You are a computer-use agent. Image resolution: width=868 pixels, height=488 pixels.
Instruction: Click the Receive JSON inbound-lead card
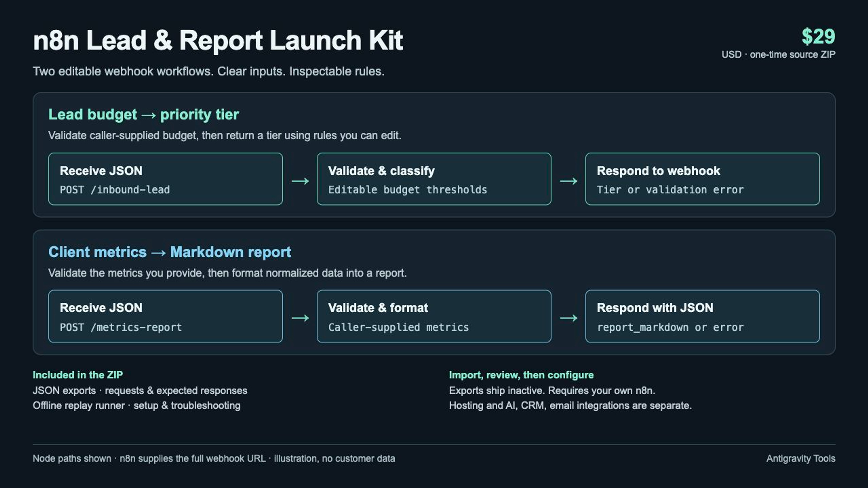pyautogui.click(x=165, y=179)
